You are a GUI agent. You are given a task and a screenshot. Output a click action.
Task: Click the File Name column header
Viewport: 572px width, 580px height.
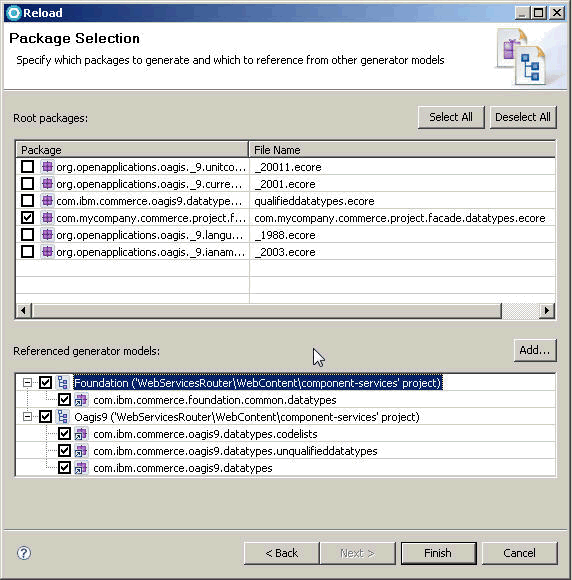point(402,150)
